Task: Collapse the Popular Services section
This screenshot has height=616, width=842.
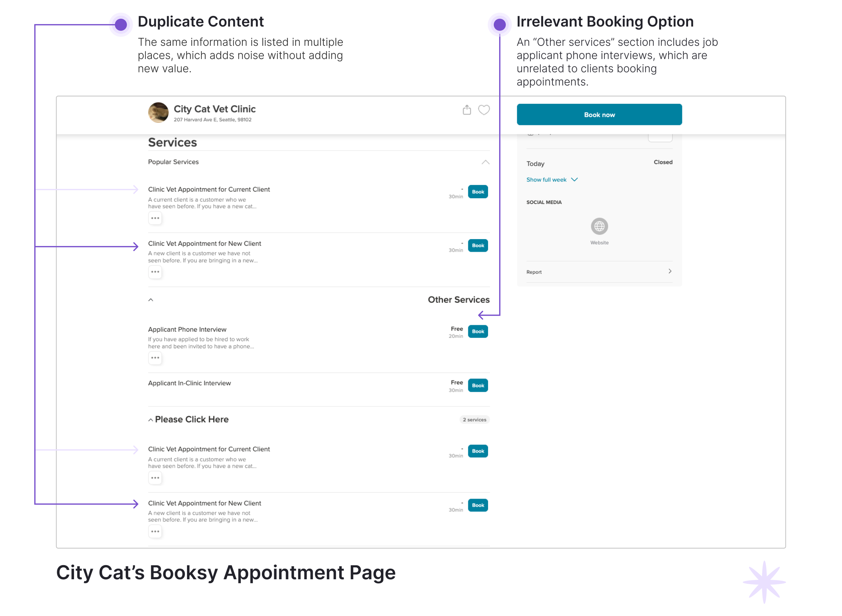Action: point(485,162)
